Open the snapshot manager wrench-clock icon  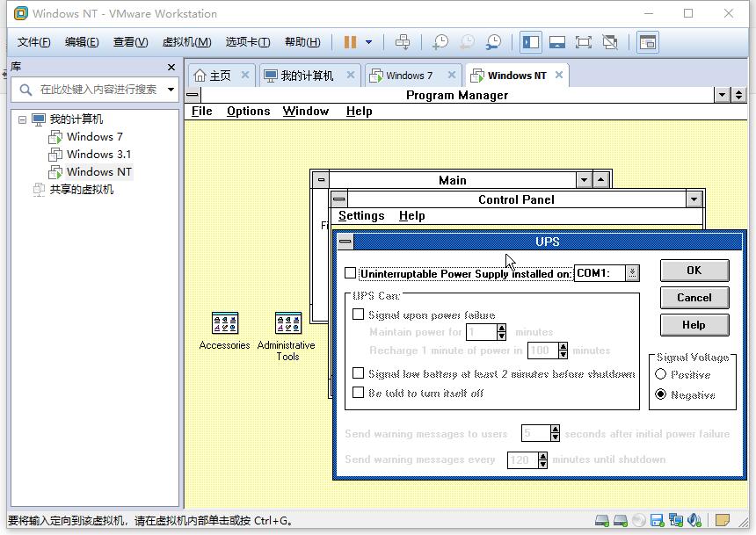[x=493, y=42]
